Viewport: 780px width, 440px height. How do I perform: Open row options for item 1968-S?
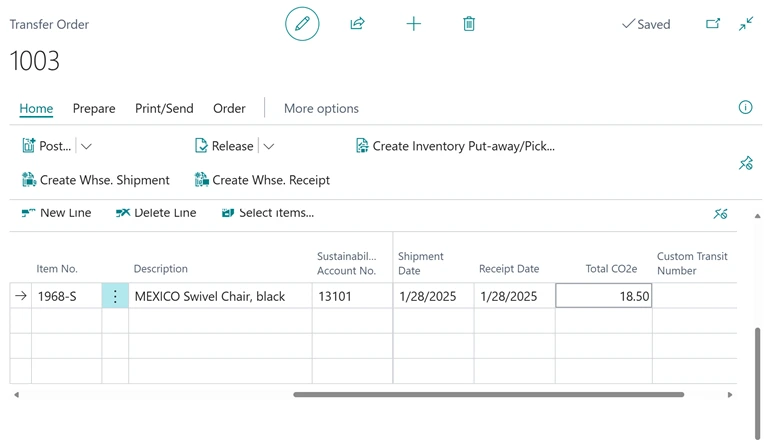point(115,296)
